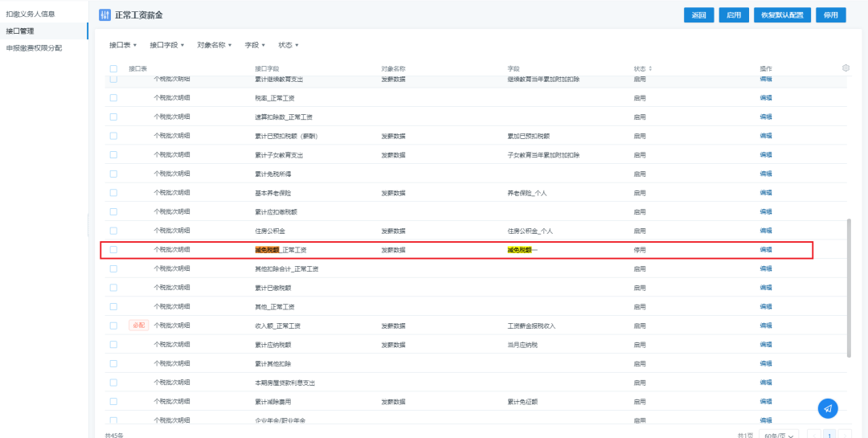
Task: Edit the 减免税额_正常工资 row
Action: [766, 250]
